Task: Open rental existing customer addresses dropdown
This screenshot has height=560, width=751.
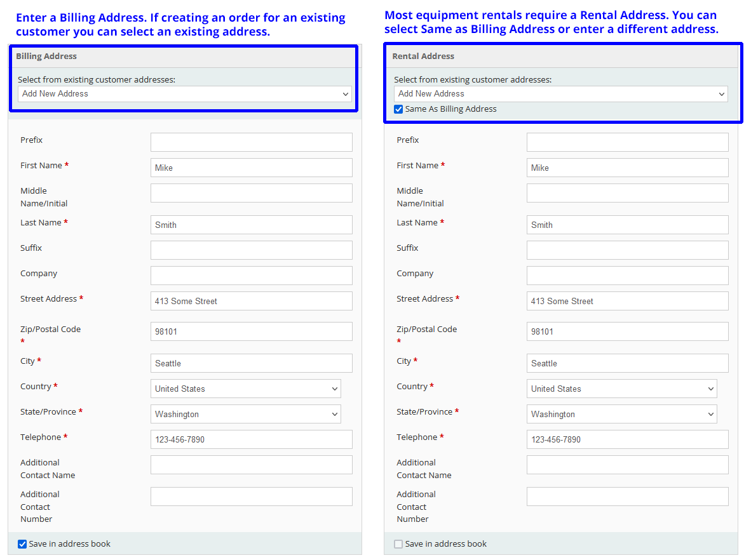Action: [560, 94]
